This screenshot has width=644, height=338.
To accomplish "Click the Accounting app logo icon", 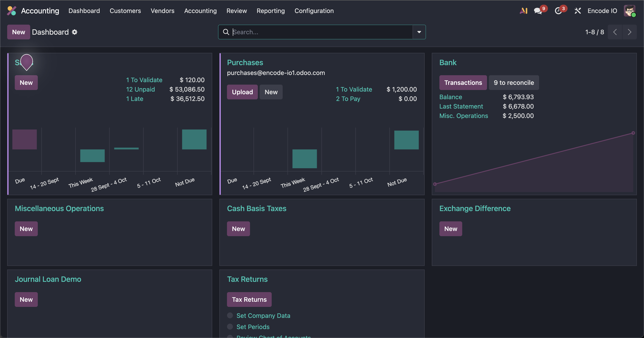I will coord(11,11).
